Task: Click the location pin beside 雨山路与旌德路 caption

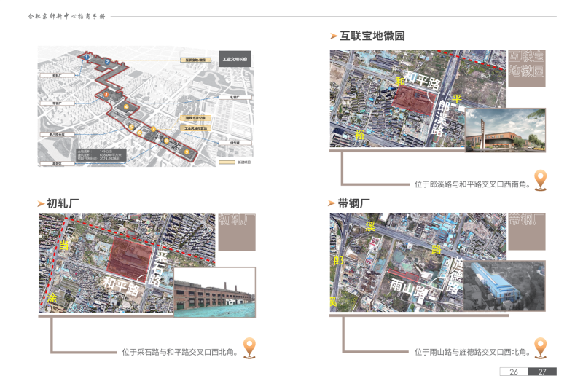Action: (x=540, y=348)
